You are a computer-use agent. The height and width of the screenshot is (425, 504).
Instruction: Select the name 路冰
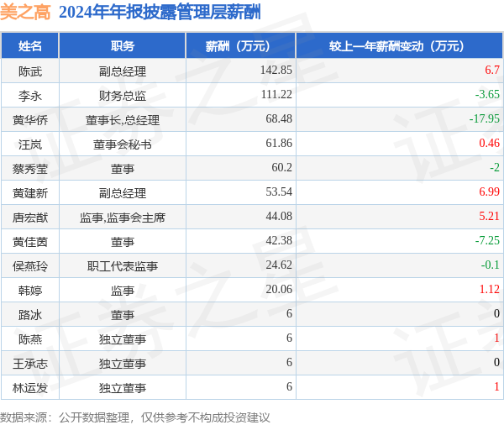30,315
